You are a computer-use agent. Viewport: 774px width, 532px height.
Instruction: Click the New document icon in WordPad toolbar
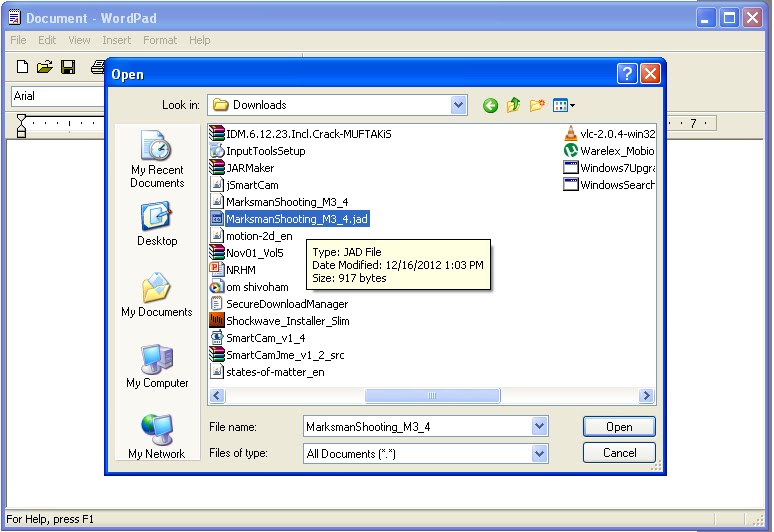[x=22, y=67]
